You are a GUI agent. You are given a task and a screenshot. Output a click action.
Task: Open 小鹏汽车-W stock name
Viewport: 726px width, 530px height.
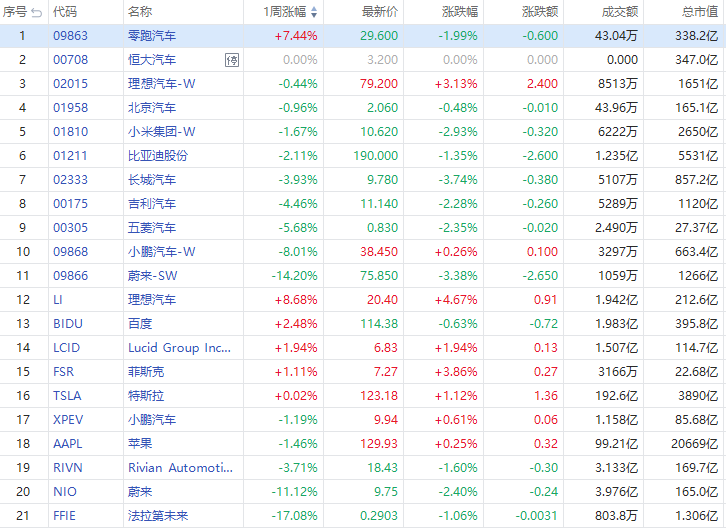coord(162,252)
